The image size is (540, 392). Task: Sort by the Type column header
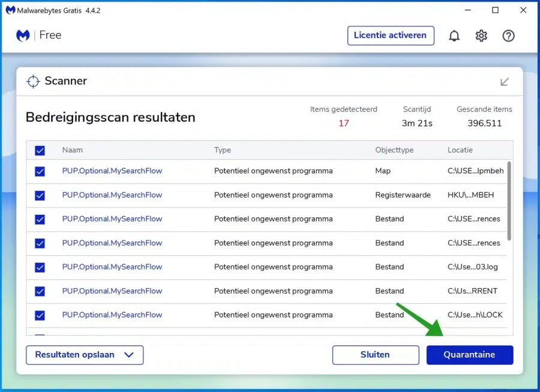[x=223, y=150]
